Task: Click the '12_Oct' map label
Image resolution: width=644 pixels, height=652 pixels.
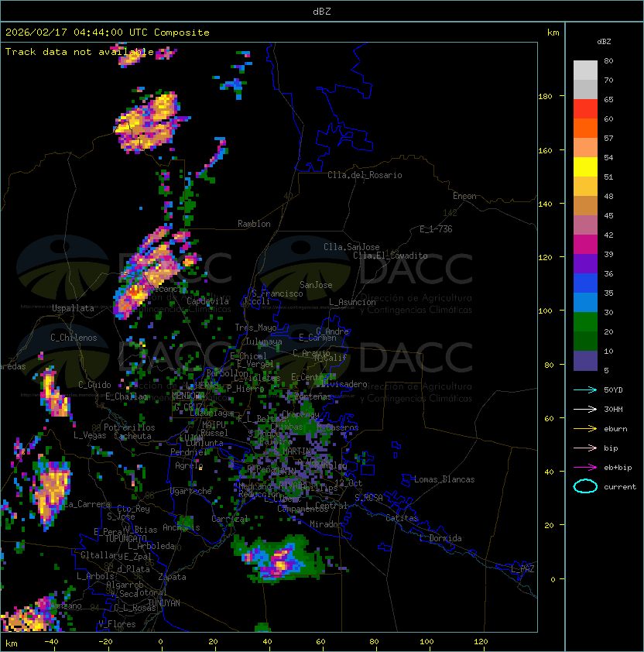Action: tap(348, 483)
